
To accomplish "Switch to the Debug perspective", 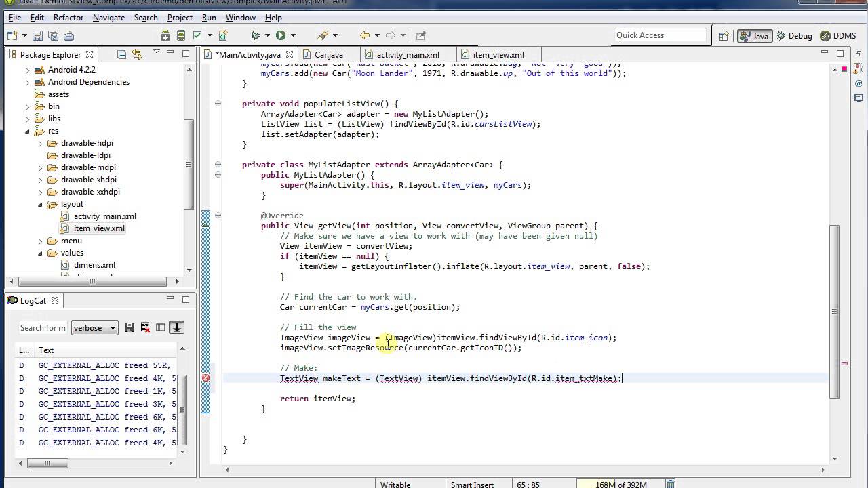I will (794, 36).
